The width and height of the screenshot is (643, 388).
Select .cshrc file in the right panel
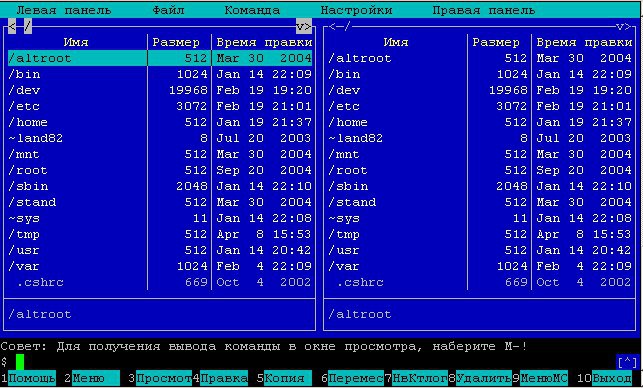pos(480,282)
